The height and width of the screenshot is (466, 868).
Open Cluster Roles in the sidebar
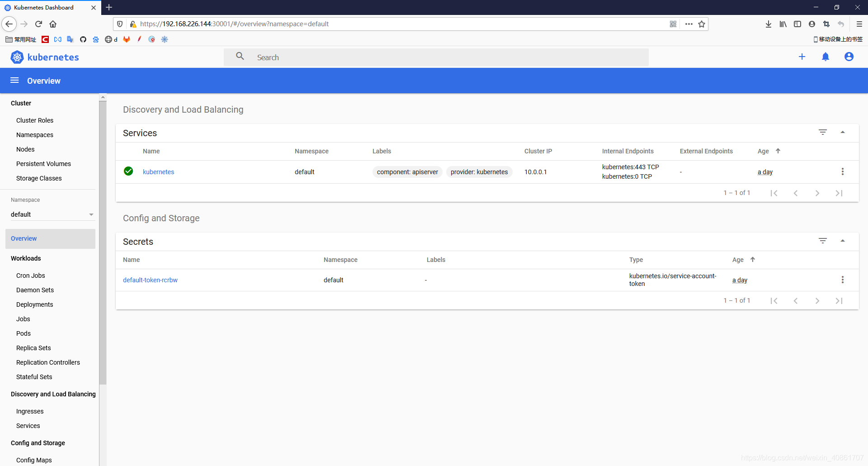pos(35,120)
